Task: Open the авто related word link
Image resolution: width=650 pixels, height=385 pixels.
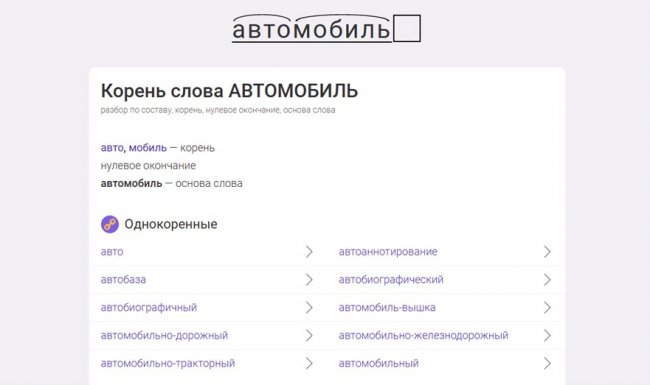Action: click(112, 252)
